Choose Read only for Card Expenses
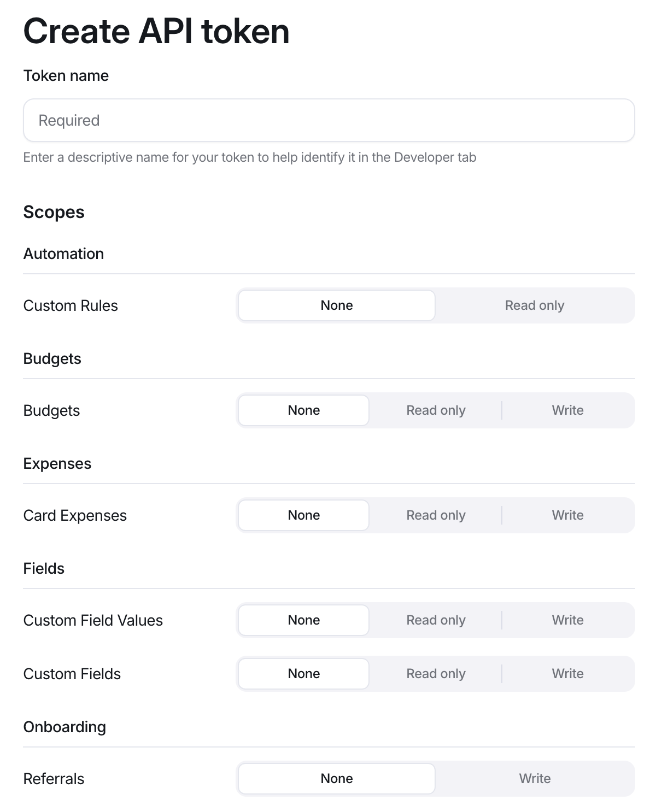The width and height of the screenshot is (656, 812). (x=436, y=515)
